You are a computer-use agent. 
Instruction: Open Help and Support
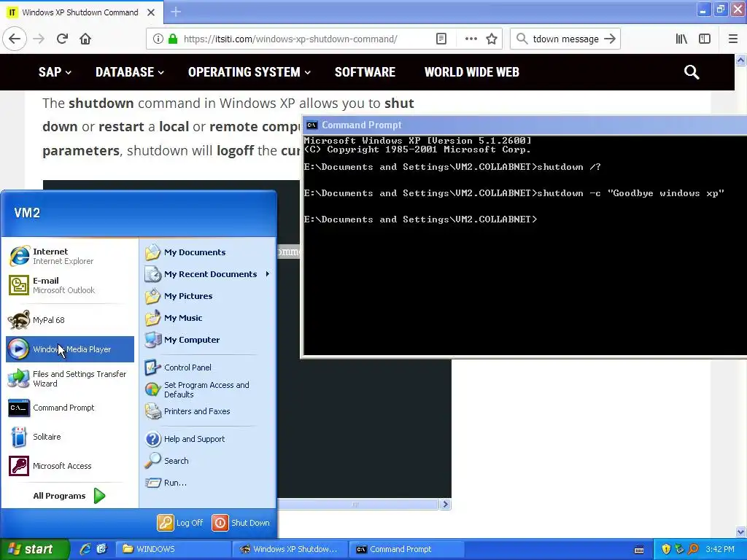tap(207, 439)
